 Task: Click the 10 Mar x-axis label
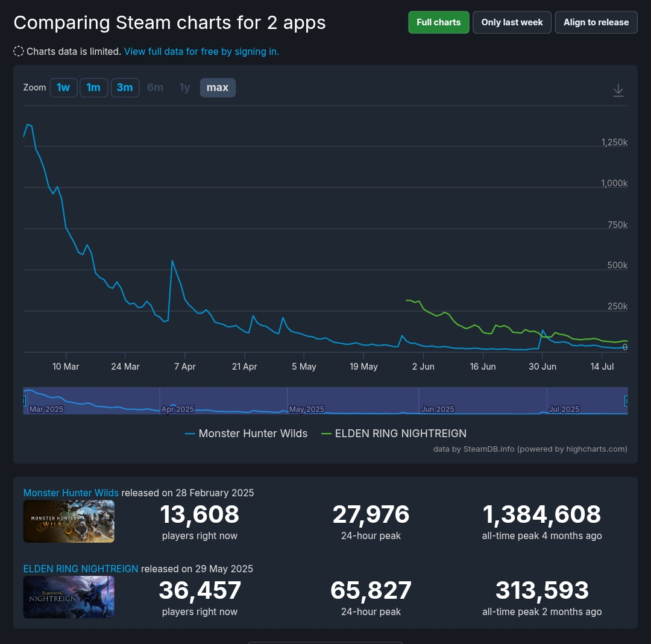coord(66,367)
